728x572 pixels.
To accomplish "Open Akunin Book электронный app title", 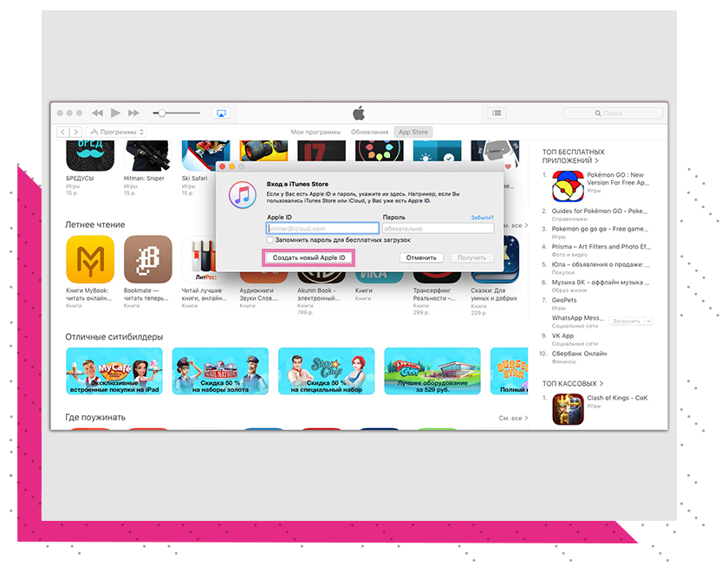I will [x=319, y=295].
